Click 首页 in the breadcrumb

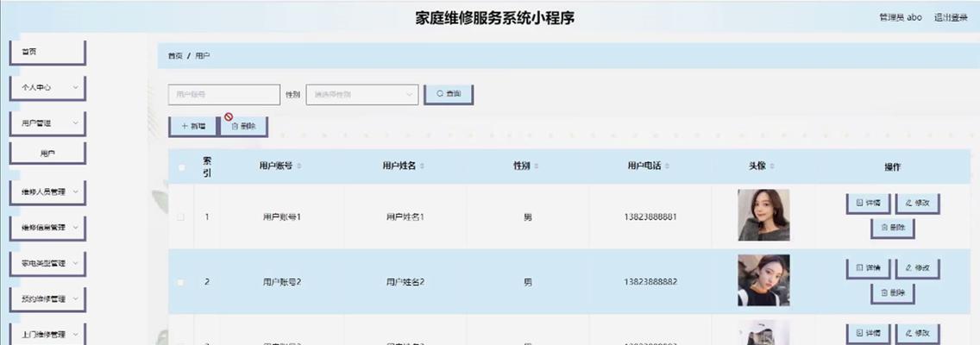pyautogui.click(x=175, y=55)
